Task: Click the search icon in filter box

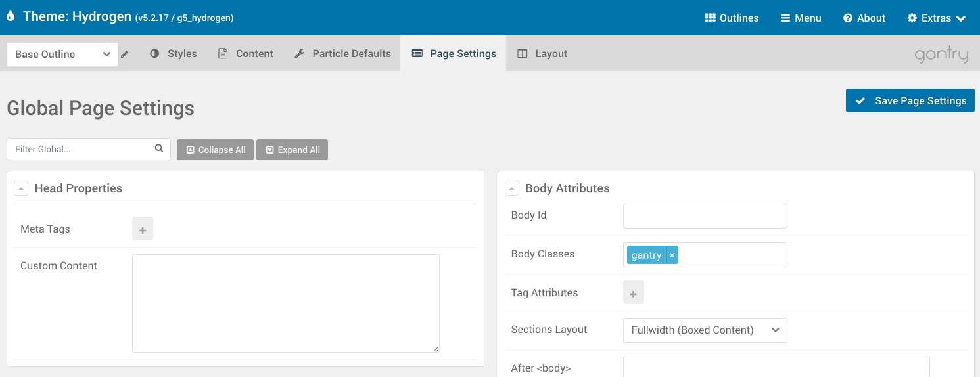Action: 159,149
